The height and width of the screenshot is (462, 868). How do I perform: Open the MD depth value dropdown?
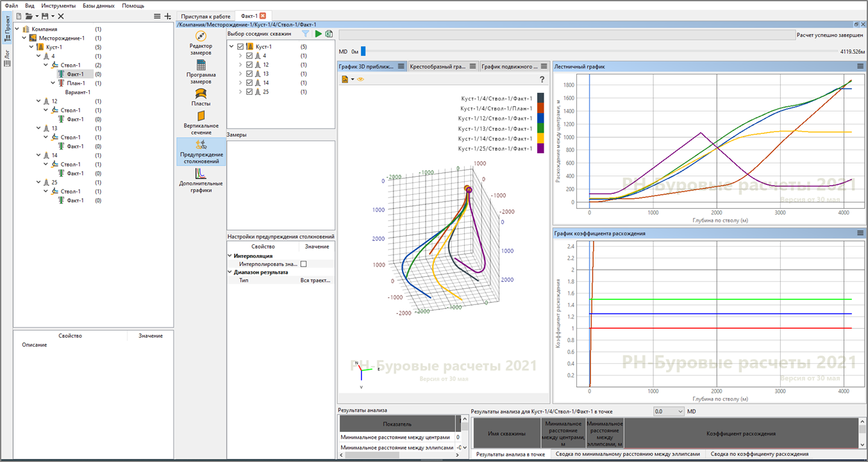669,411
